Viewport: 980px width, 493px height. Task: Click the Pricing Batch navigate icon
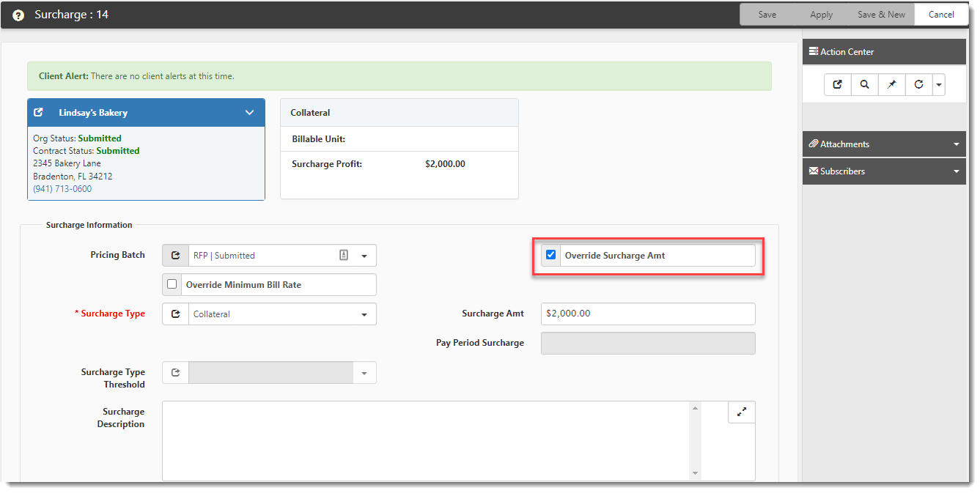point(175,256)
